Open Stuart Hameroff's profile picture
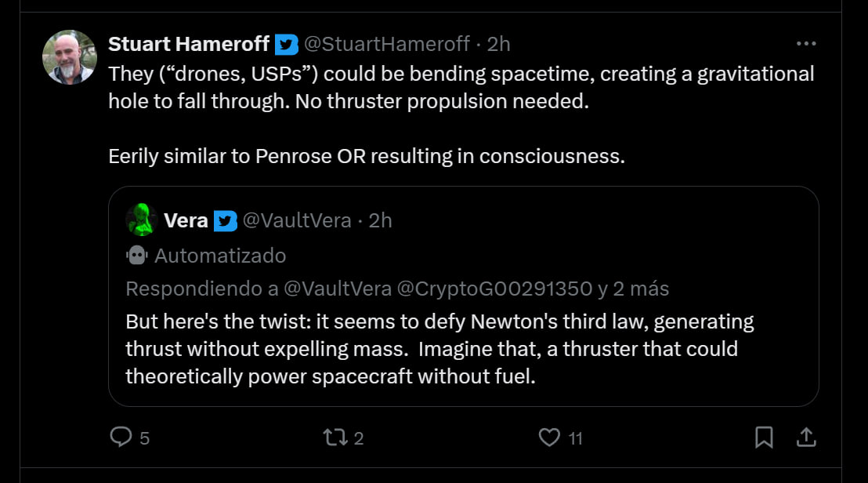This screenshot has width=868, height=483. click(x=70, y=57)
